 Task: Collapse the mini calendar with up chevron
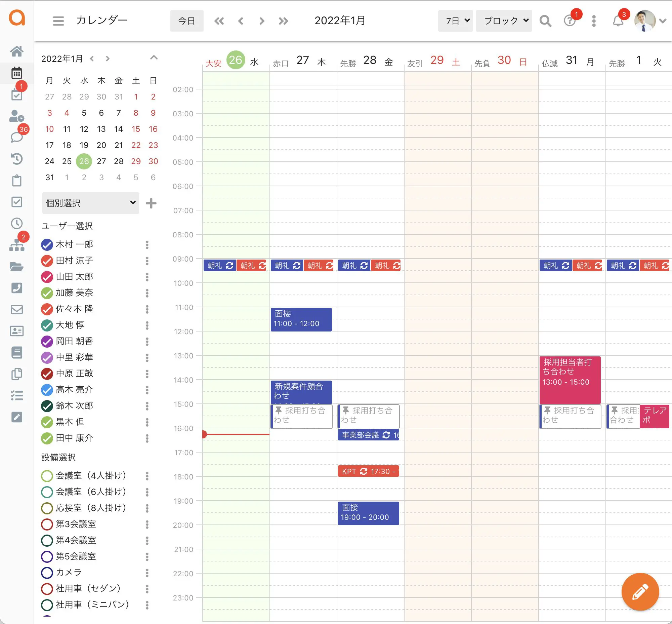(x=154, y=58)
